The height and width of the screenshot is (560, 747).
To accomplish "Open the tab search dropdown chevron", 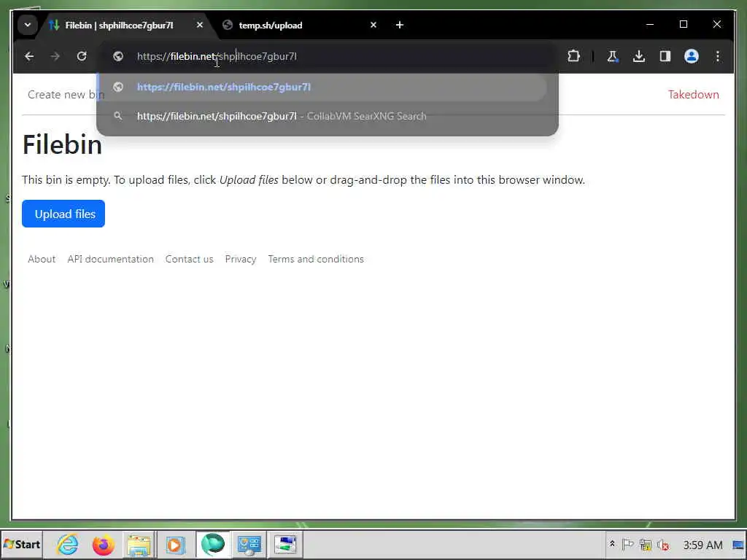I will 28,25.
